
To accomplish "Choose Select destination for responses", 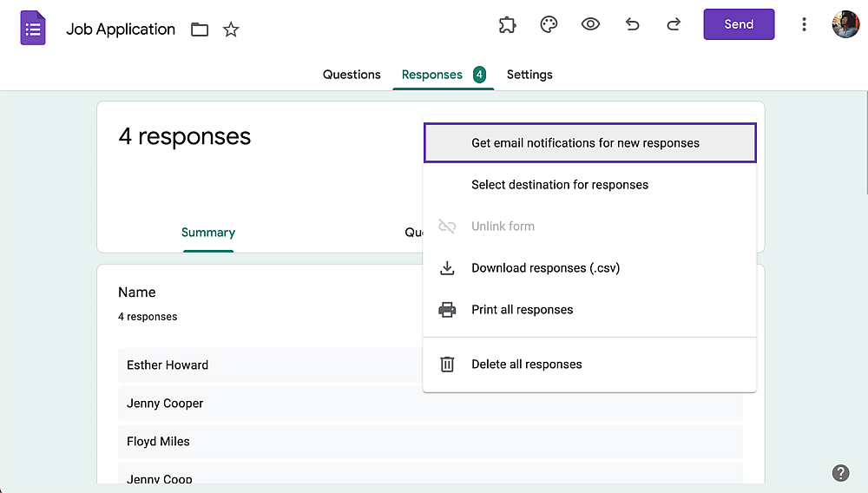I will click(590, 185).
